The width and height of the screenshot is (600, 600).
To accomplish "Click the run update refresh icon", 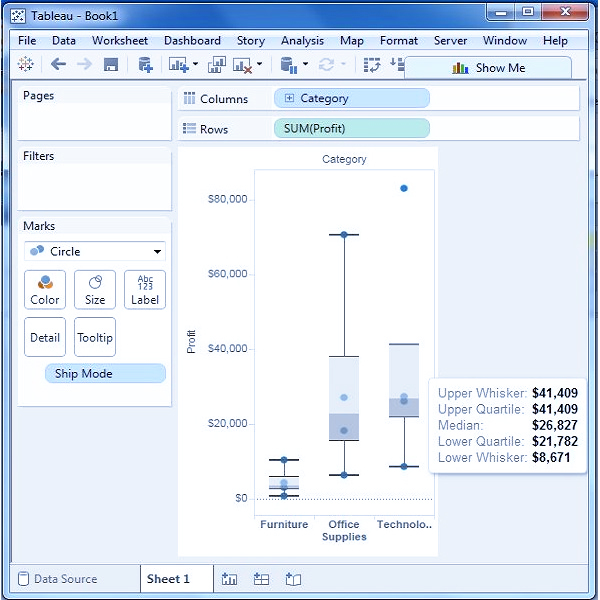I will coord(326,64).
